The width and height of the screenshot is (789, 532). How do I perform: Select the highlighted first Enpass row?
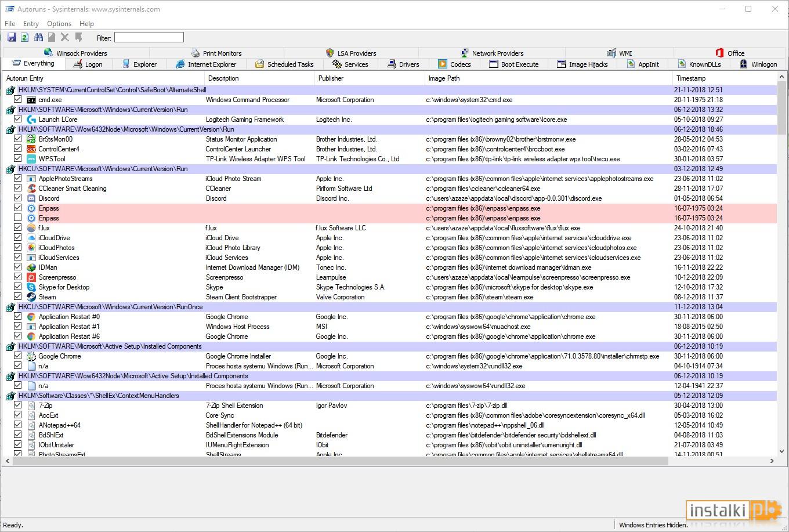point(390,208)
